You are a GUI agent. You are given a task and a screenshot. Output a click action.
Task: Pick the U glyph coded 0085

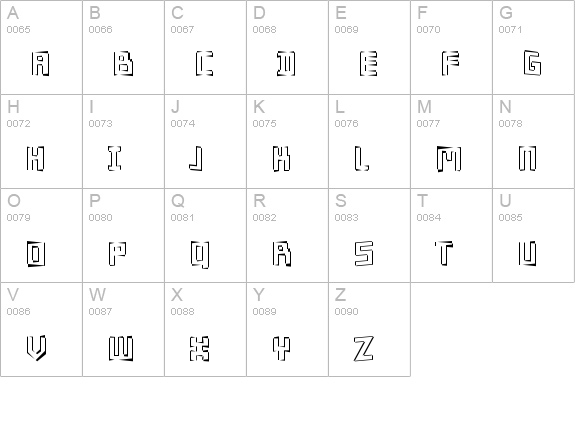pyautogui.click(x=533, y=235)
